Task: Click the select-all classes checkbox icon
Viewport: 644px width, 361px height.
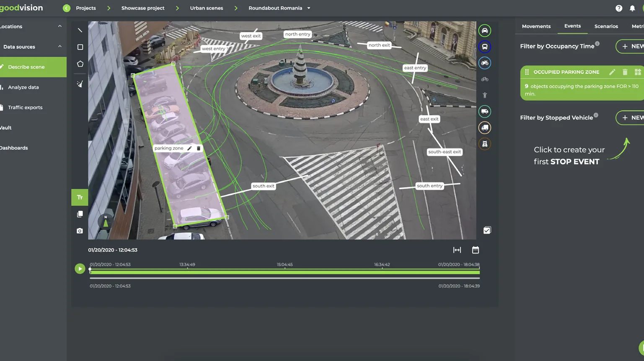Action: point(487,230)
